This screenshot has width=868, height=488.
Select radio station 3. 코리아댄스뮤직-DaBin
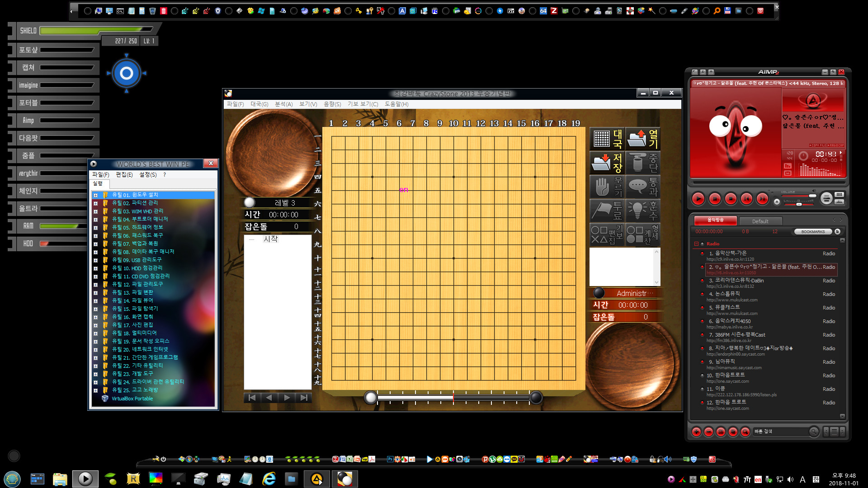771,283
